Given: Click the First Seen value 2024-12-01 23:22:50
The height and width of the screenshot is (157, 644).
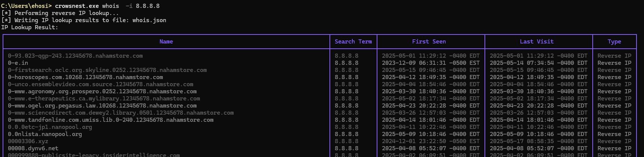Looking at the screenshot, I should 431,141.
